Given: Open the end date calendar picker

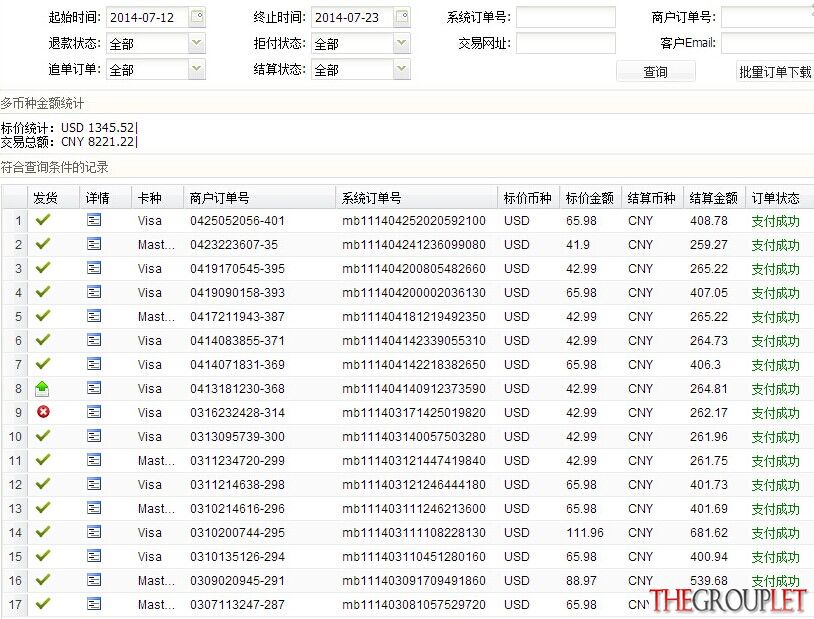Looking at the screenshot, I should click(402, 17).
